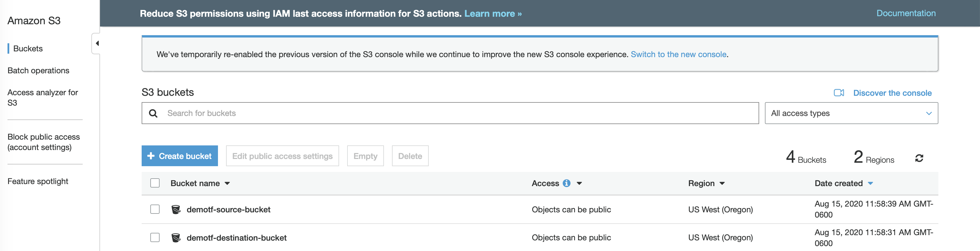Toggle the select-all buckets checkbox
Image resolution: width=980 pixels, height=251 pixels.
(155, 183)
